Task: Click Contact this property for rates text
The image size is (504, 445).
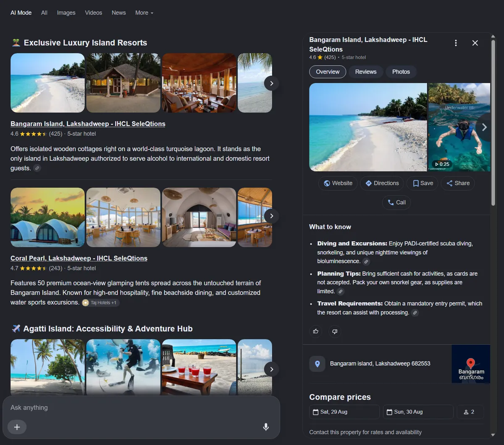Action: point(365,432)
